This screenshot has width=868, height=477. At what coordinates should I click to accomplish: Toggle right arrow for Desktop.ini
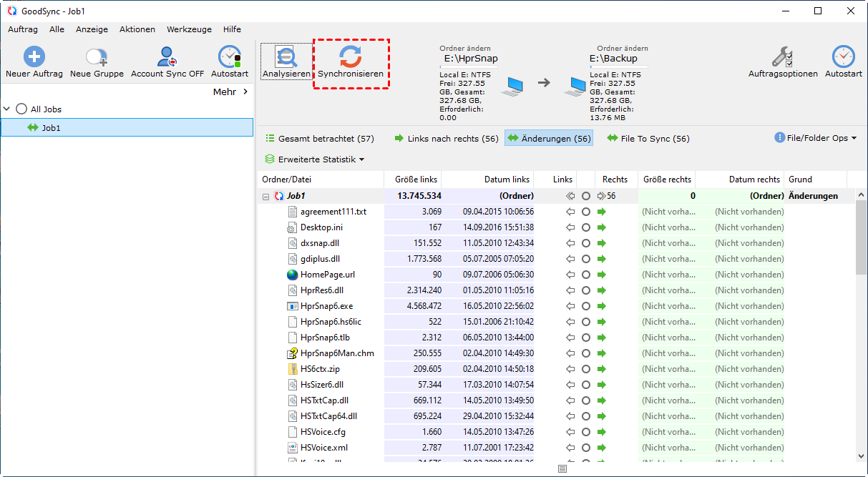pyautogui.click(x=602, y=227)
